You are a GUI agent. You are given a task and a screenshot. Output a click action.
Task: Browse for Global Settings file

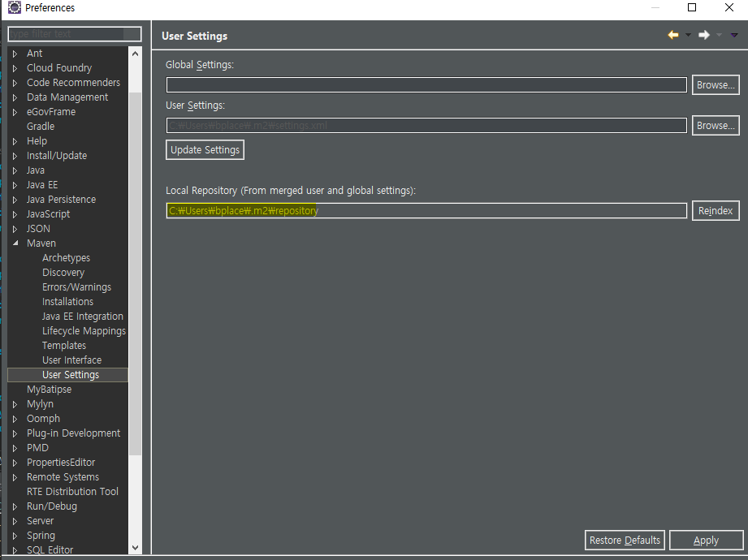pos(716,85)
